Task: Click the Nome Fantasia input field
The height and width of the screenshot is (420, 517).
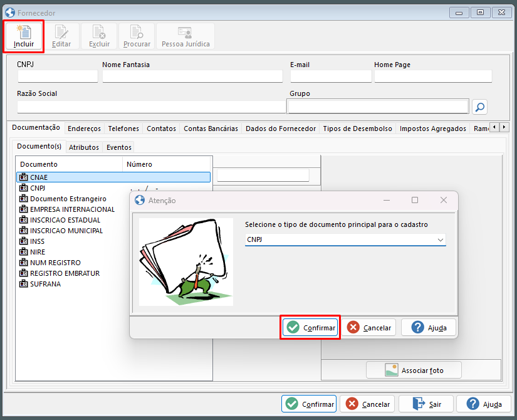Action: (192, 76)
